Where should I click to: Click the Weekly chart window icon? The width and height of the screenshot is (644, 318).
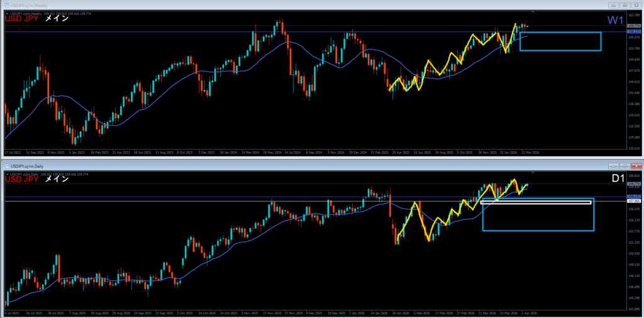pos(6,5)
